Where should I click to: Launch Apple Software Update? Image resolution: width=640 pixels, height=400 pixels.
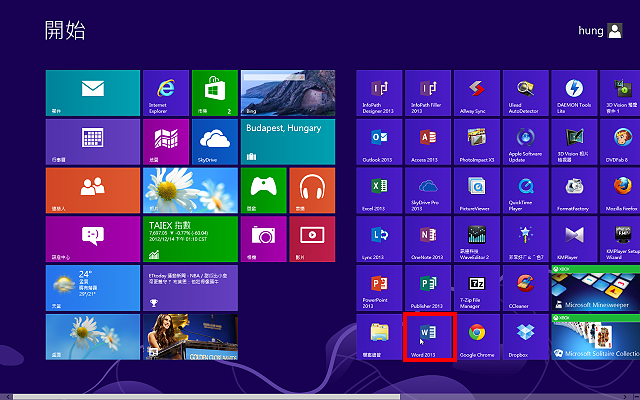coord(526,142)
